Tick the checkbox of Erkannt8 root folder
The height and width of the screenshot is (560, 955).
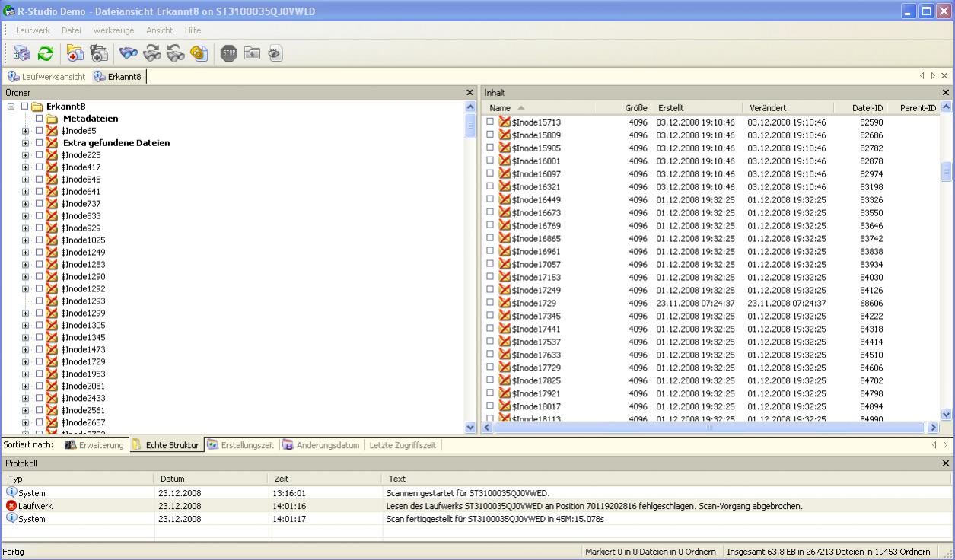click(x=25, y=107)
